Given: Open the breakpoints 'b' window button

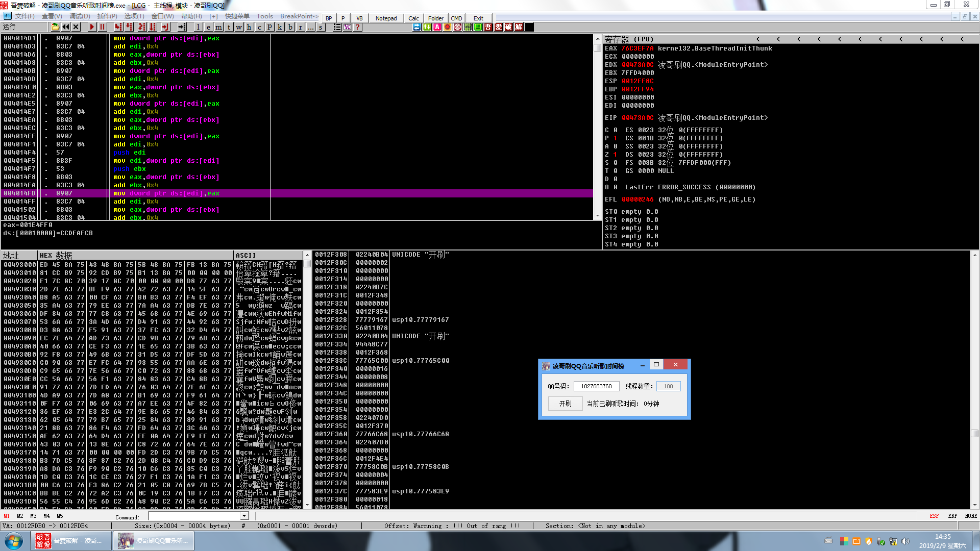Looking at the screenshot, I should 290,27.
